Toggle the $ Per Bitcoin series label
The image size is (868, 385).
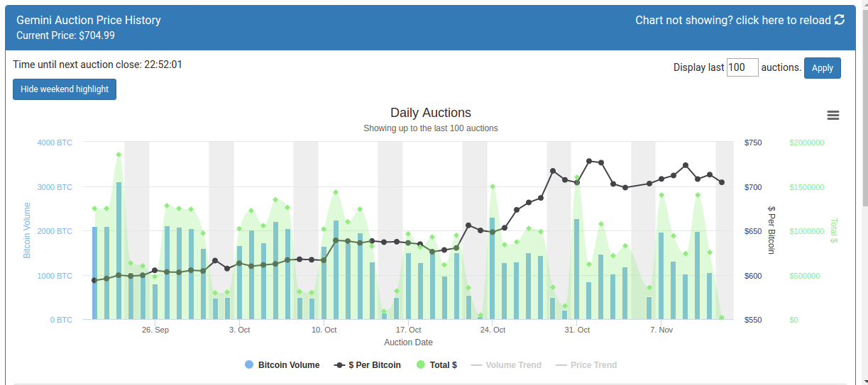375,365
